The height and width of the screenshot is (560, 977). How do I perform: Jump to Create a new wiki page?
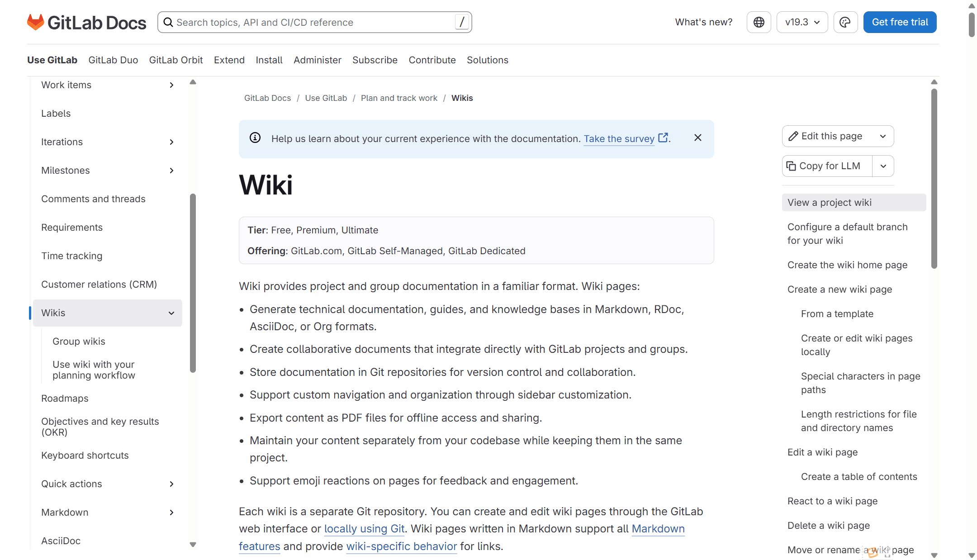coord(840,289)
